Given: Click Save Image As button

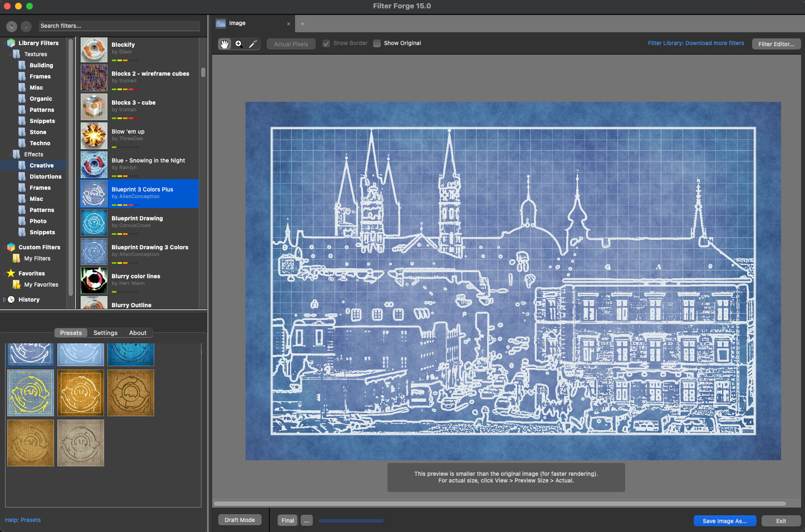Looking at the screenshot, I should click(724, 521).
